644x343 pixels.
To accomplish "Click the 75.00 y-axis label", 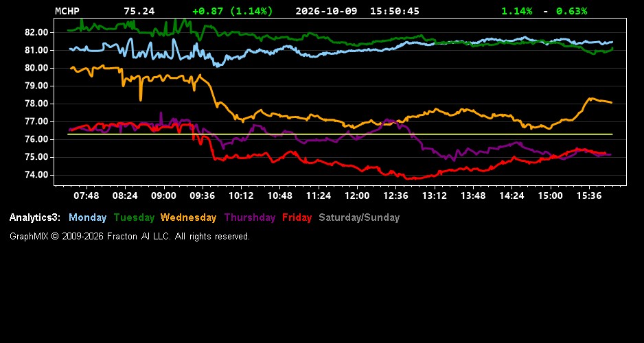I will click(37, 157).
